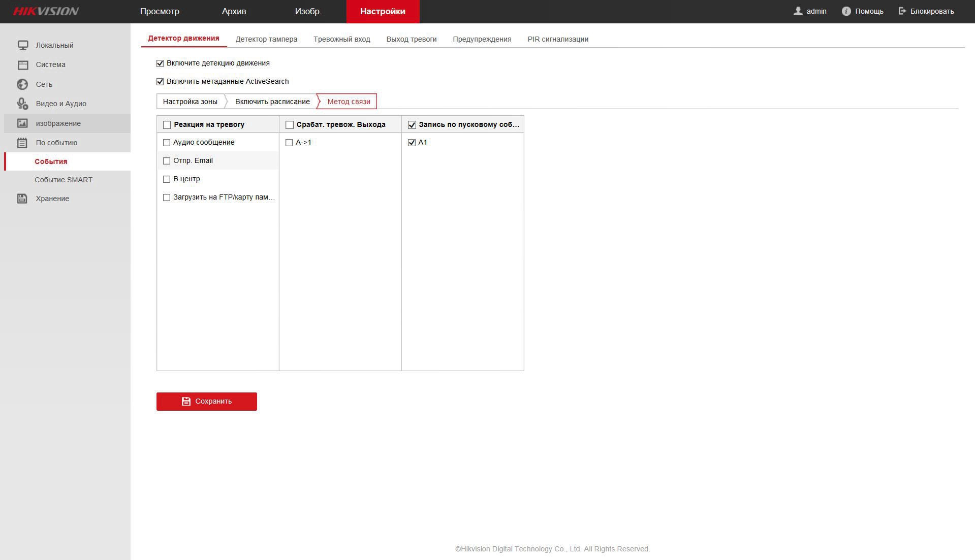
Task: Switch to Детектор тампера tab
Action: pyautogui.click(x=266, y=39)
